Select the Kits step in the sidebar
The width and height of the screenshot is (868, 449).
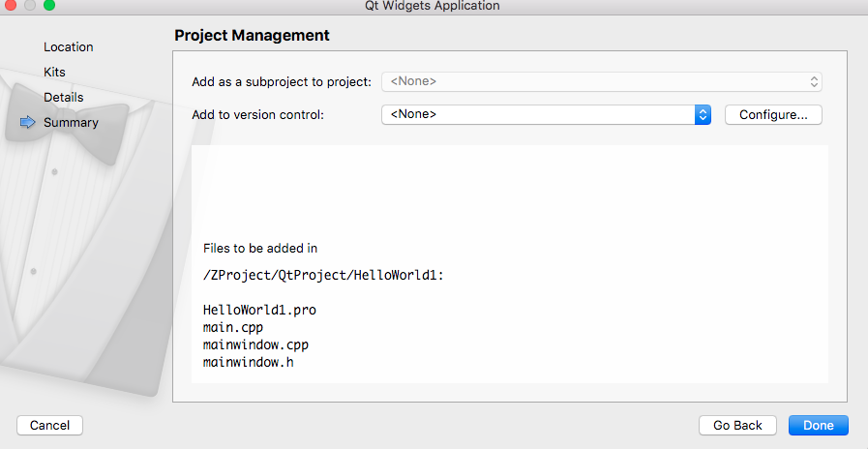coord(54,72)
